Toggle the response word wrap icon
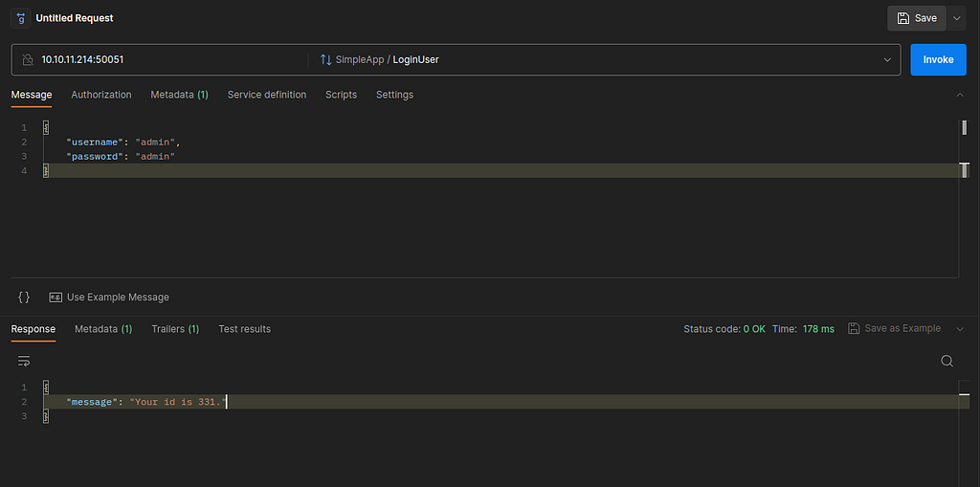Viewport: 980px width, 487px height. pos(24,361)
